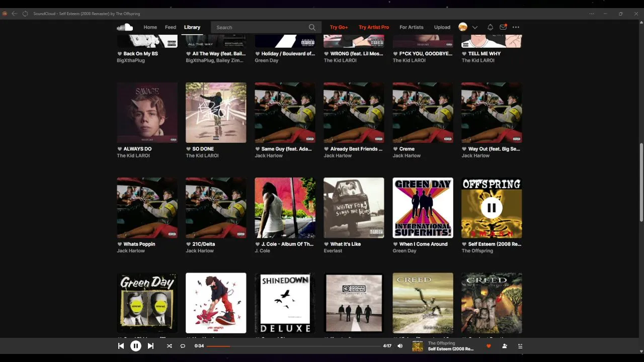This screenshot has height=362, width=644.
Task: Pause playback in the bottom player
Action: pyautogui.click(x=136, y=346)
